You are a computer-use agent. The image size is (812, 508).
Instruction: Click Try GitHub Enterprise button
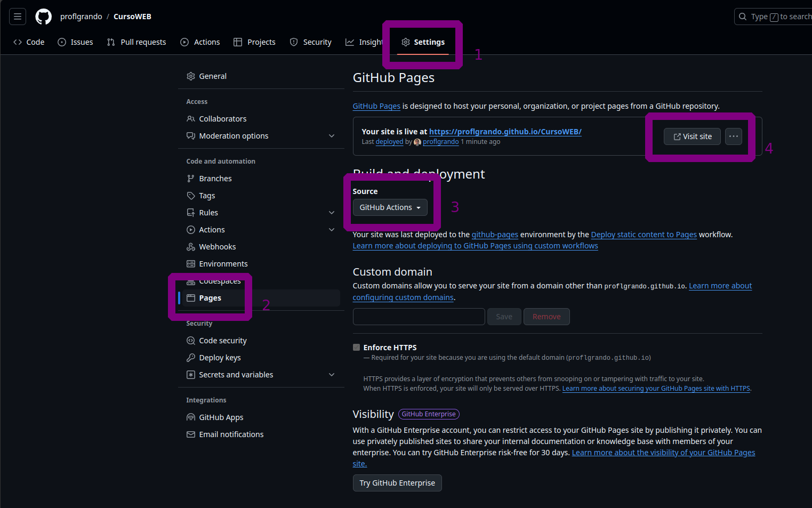point(397,483)
